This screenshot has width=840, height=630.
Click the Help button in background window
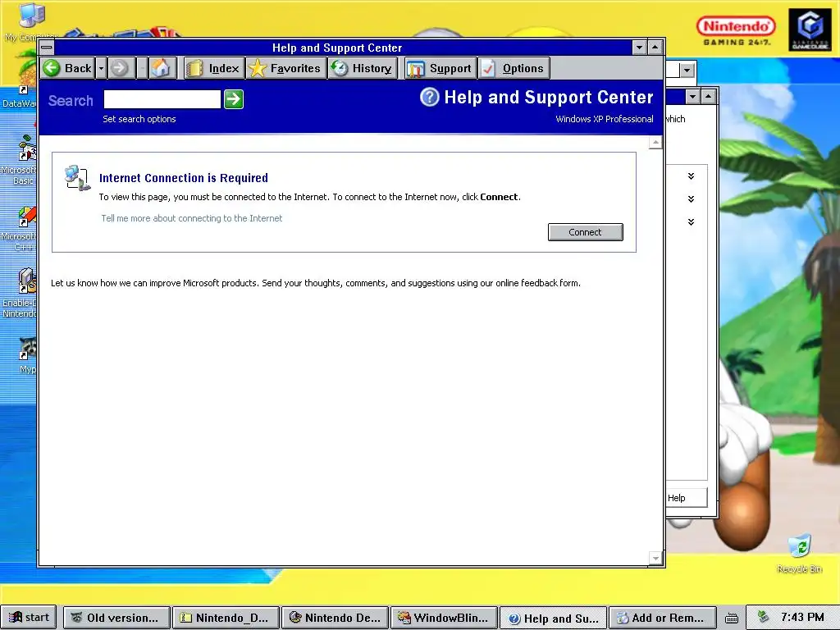click(686, 498)
